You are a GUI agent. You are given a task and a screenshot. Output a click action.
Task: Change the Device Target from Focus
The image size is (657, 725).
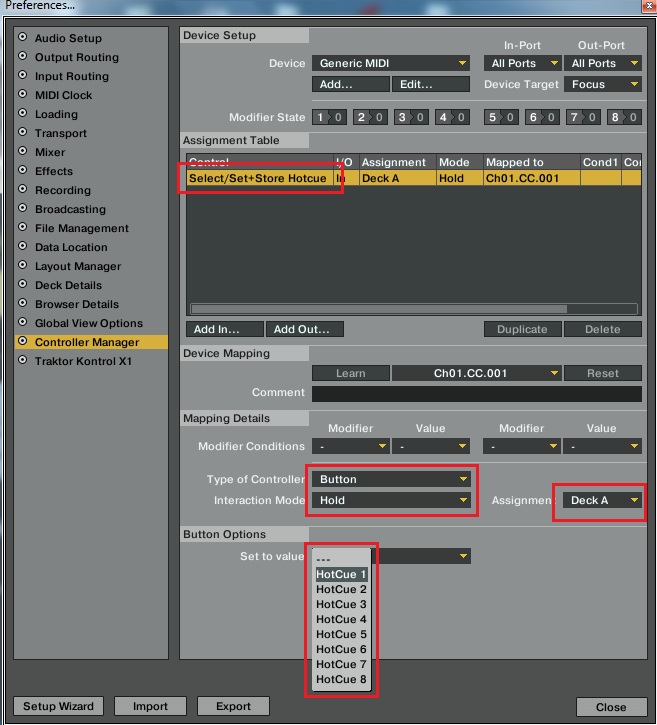coord(602,84)
